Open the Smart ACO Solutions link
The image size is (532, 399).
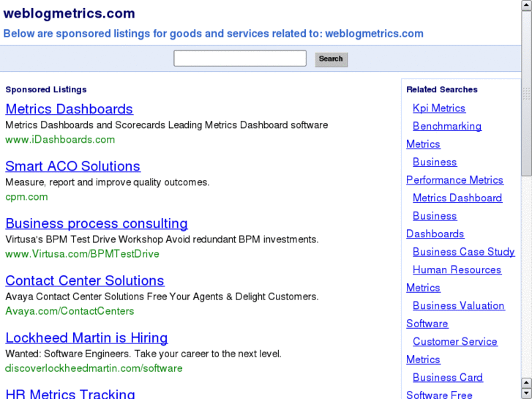pos(72,166)
